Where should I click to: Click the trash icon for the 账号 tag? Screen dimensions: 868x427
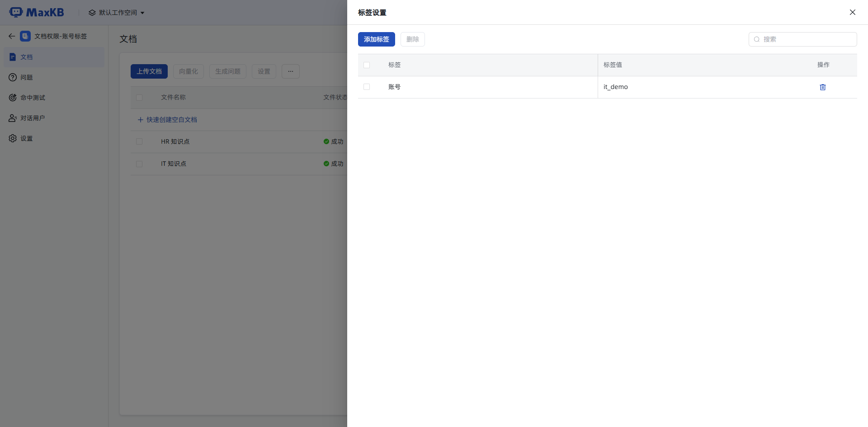[822, 87]
